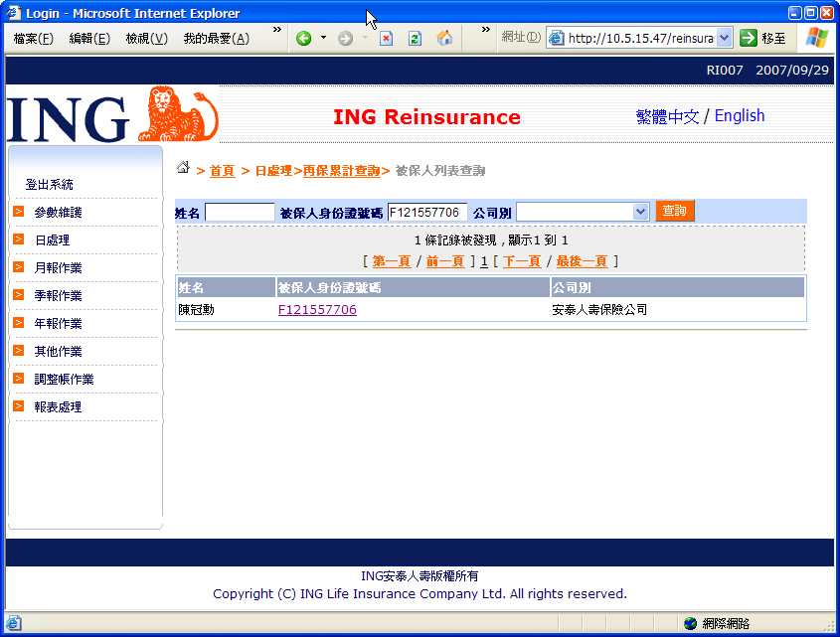Click 登出系統 to log out

coord(50,185)
